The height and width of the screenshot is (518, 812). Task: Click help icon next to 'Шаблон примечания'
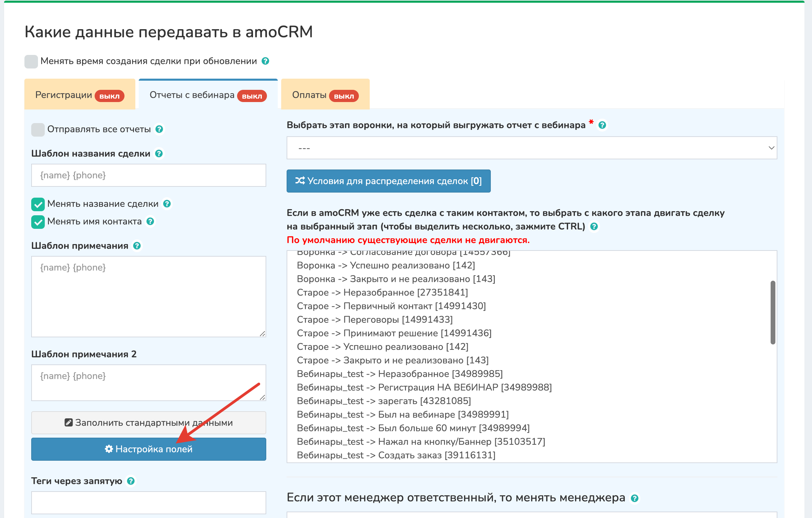137,246
